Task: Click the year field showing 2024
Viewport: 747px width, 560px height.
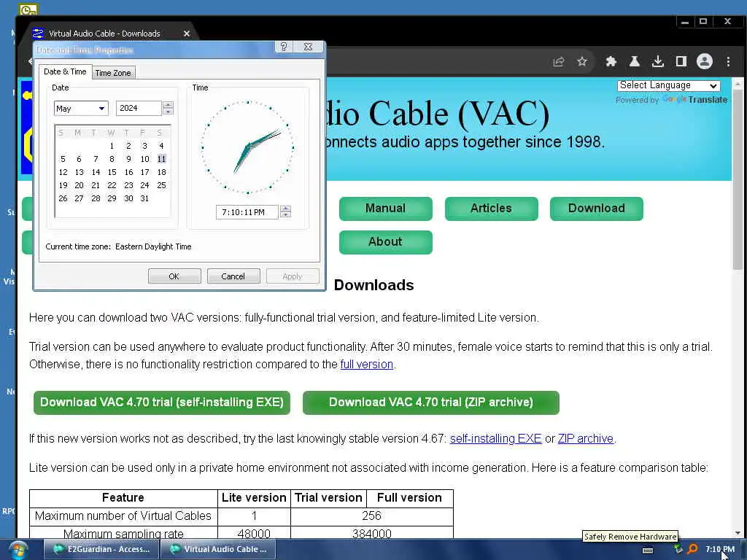Action: click(139, 108)
